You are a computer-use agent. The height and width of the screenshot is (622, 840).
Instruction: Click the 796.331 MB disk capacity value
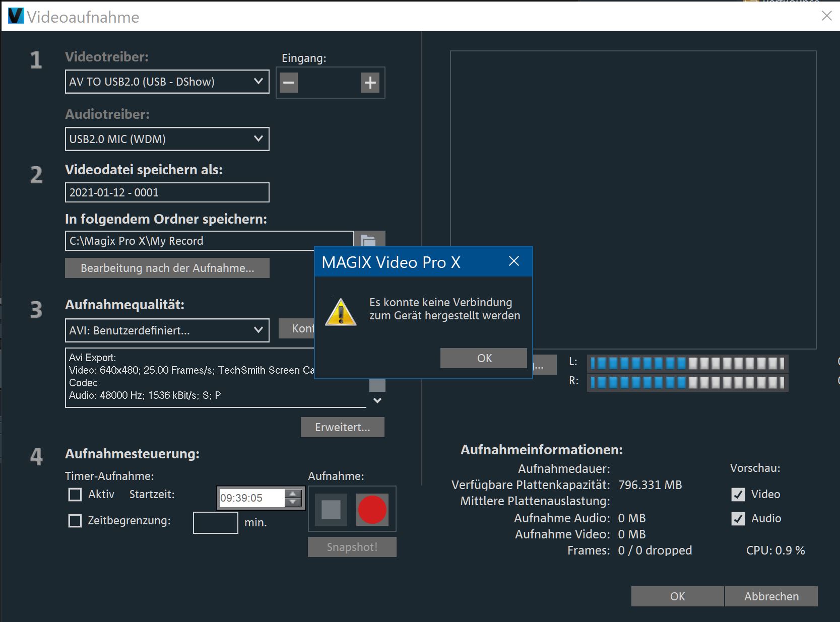[650, 485]
